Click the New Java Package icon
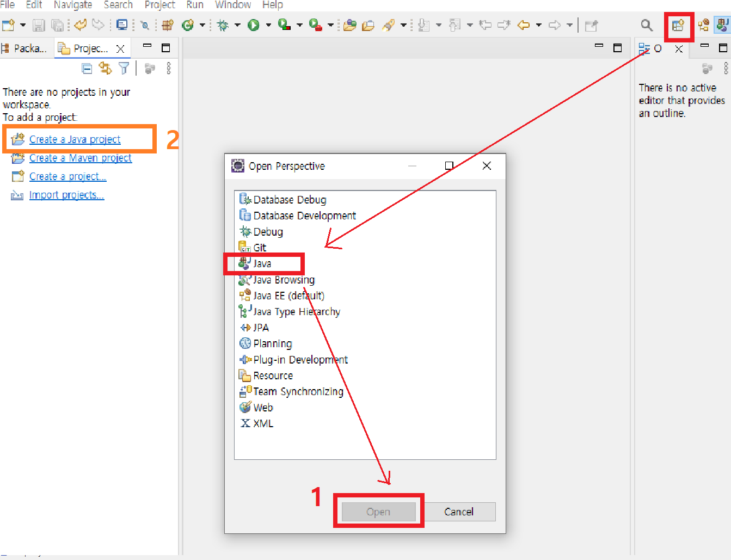 (168, 25)
